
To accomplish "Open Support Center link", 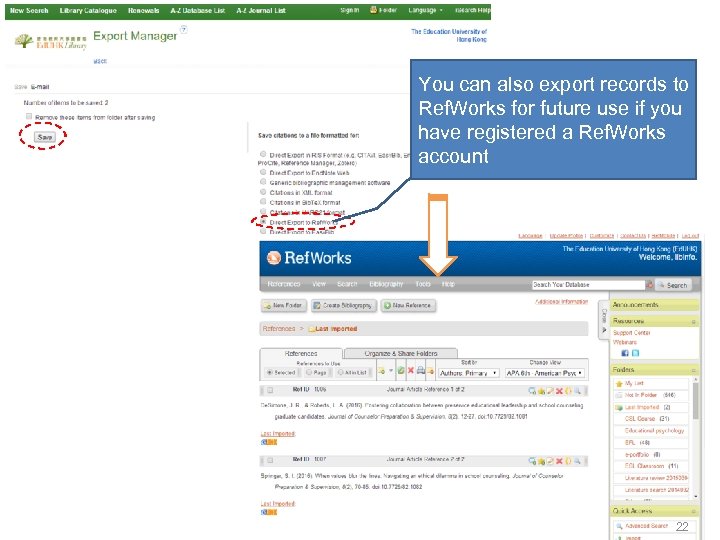I will coord(631,332).
